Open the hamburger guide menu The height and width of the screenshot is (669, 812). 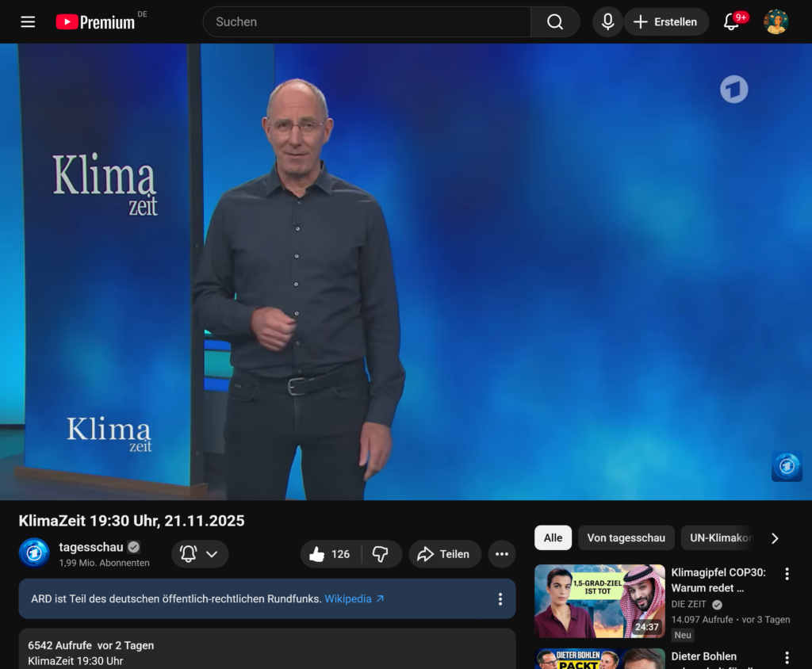(x=28, y=22)
